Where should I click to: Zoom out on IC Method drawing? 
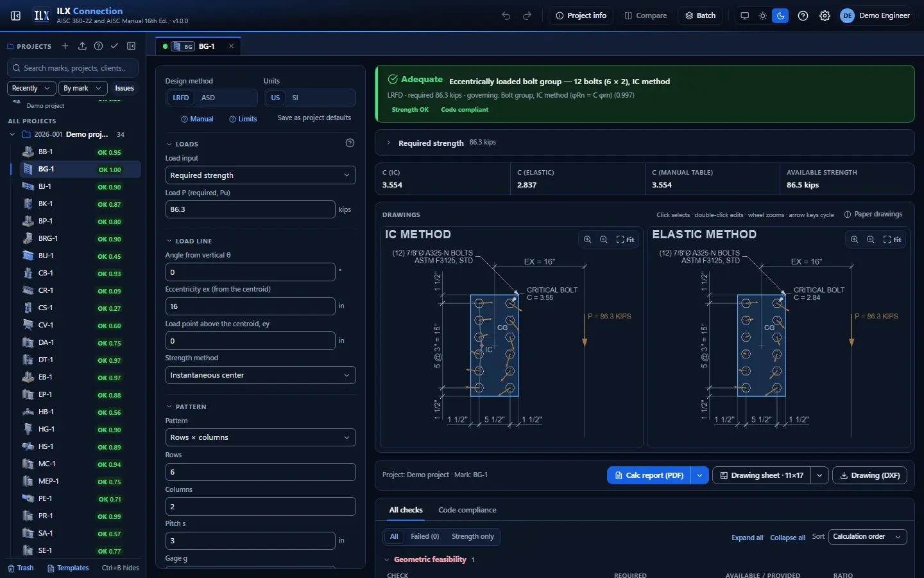point(603,240)
